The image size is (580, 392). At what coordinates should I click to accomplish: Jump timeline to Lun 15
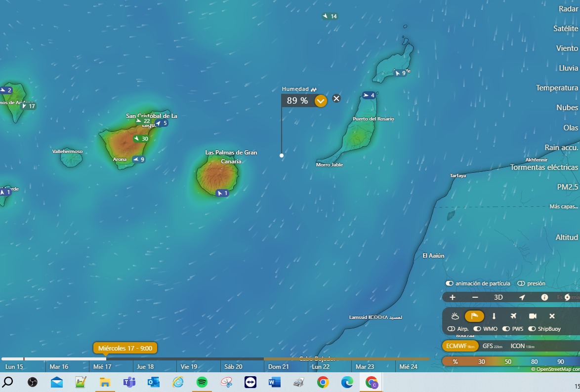pos(14,367)
